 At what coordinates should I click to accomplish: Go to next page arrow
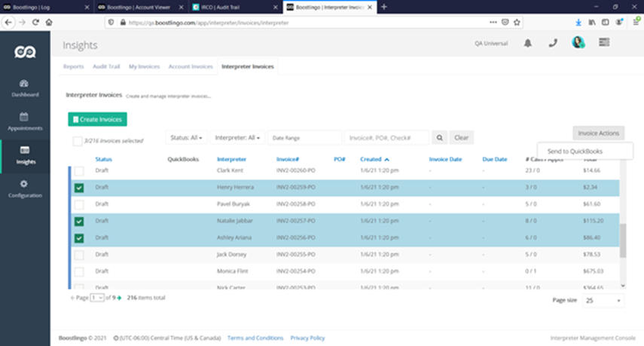pyautogui.click(x=119, y=298)
